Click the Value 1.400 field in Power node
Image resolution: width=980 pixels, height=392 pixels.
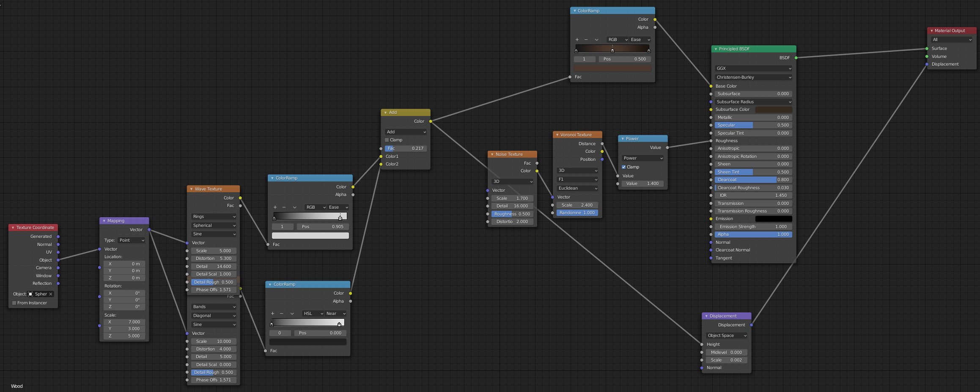click(x=642, y=183)
